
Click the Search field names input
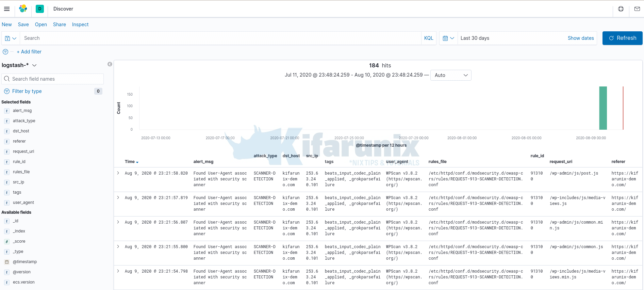53,79
